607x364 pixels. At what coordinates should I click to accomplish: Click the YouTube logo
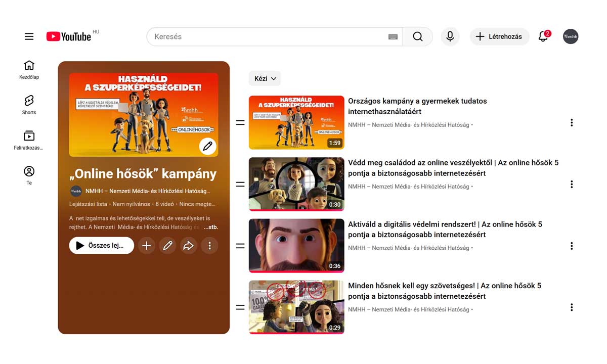(x=69, y=36)
